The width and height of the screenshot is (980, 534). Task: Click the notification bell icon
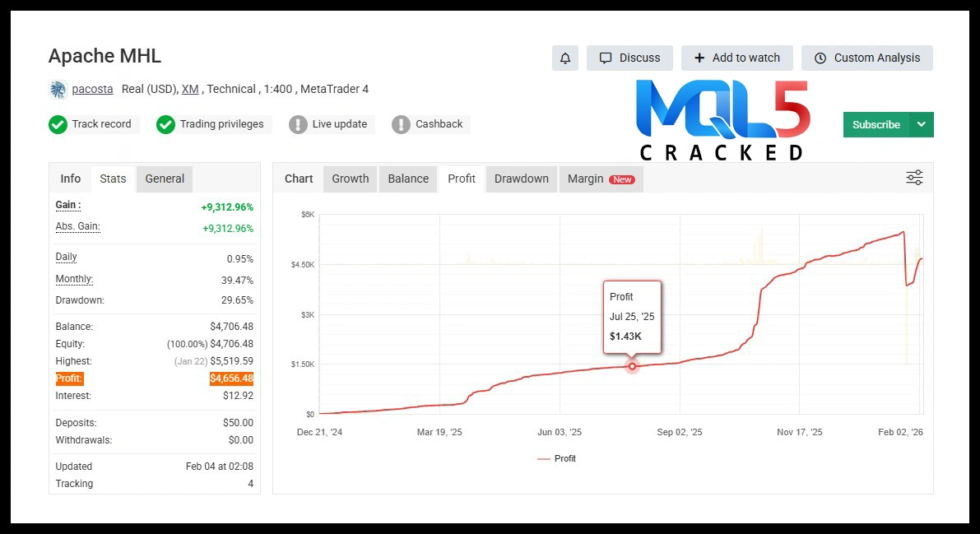click(x=564, y=58)
